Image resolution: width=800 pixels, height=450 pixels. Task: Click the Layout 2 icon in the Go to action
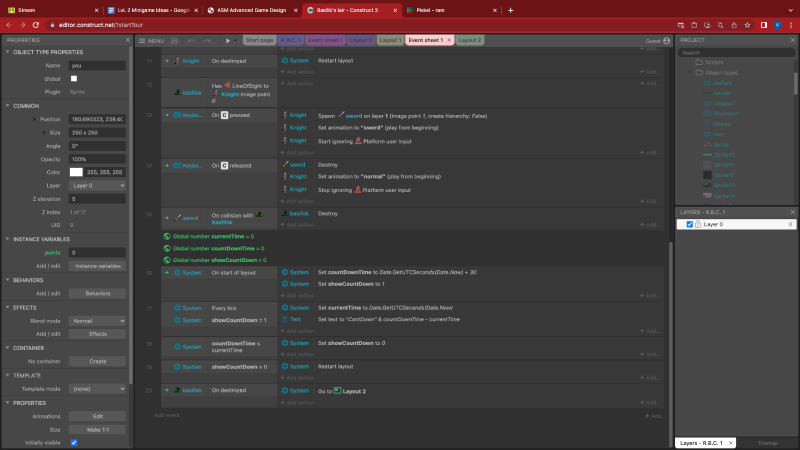coord(339,389)
